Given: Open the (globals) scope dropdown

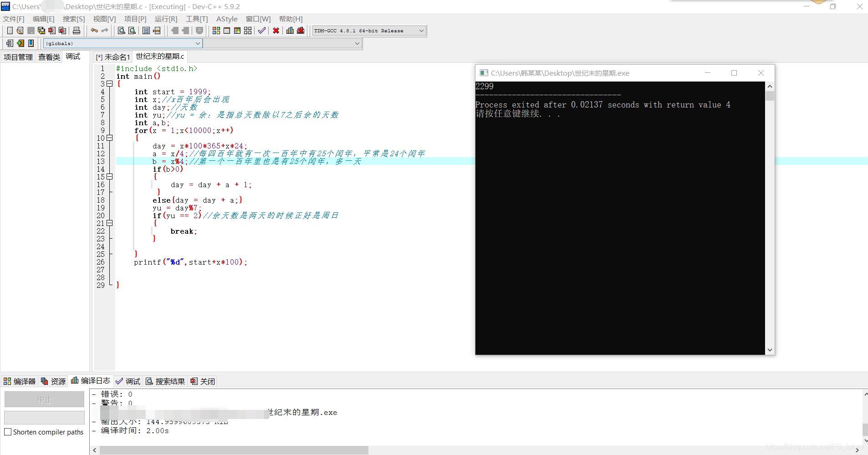Looking at the screenshot, I should click(x=123, y=43).
